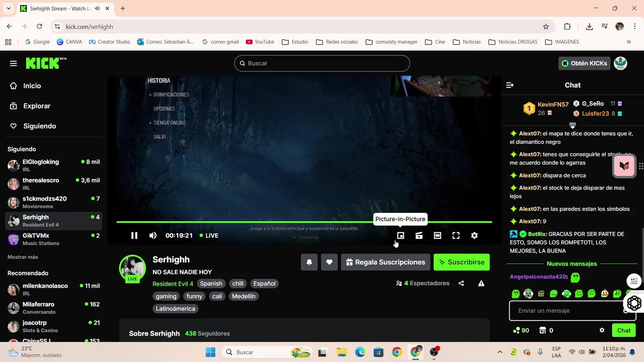Open the Resident Evil 4 category link
The height and width of the screenshot is (362, 644).
[173, 284]
